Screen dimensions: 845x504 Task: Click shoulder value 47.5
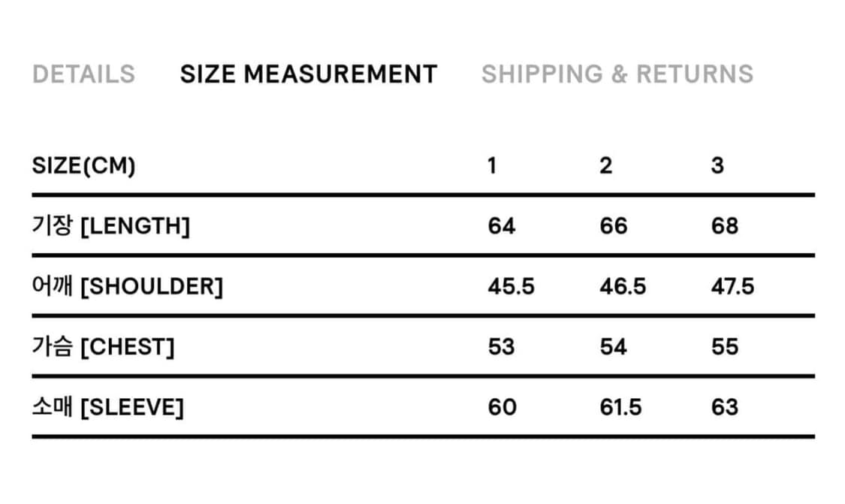[x=732, y=286]
